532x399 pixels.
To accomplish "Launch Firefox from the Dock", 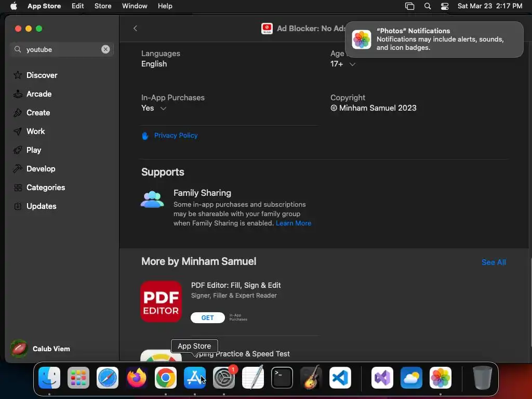I will click(137, 378).
